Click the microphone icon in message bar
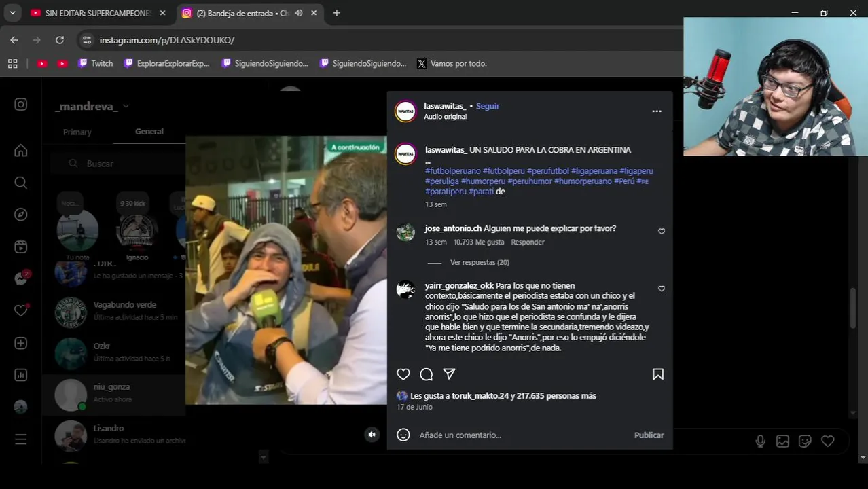The image size is (868, 489). click(x=761, y=441)
